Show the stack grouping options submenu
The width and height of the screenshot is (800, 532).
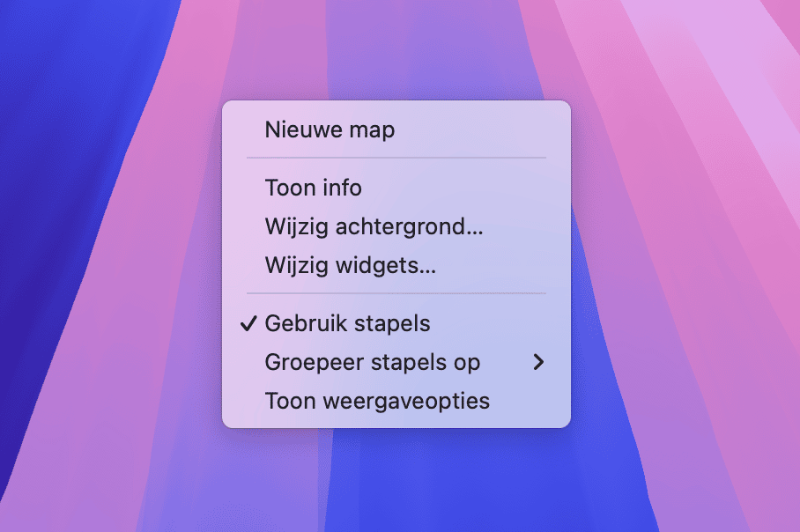(x=372, y=362)
